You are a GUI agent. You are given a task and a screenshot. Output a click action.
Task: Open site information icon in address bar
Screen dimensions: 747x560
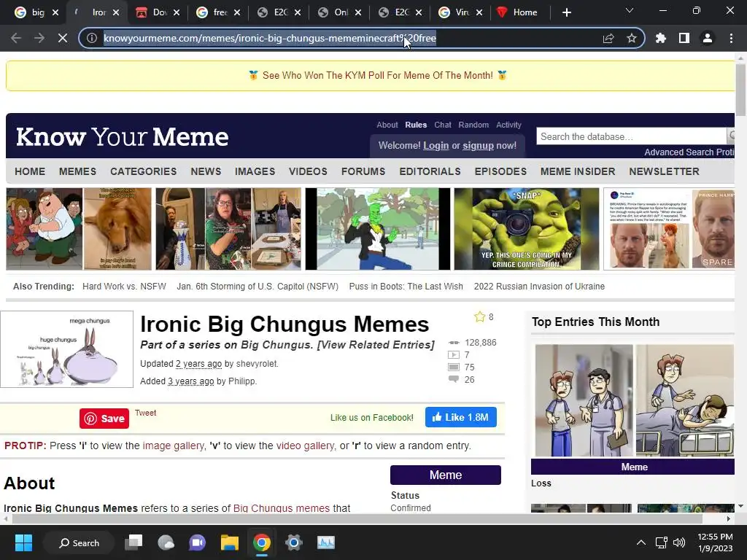pyautogui.click(x=92, y=38)
